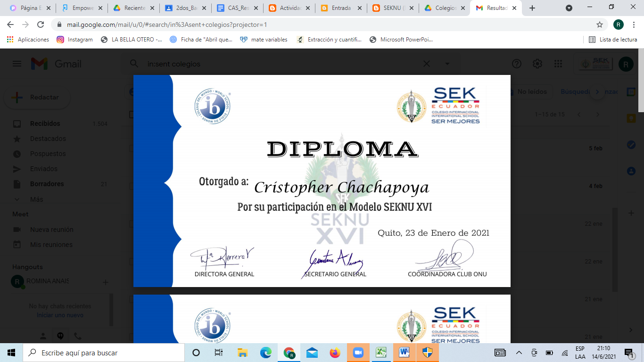Go back in Chrome

point(10,25)
